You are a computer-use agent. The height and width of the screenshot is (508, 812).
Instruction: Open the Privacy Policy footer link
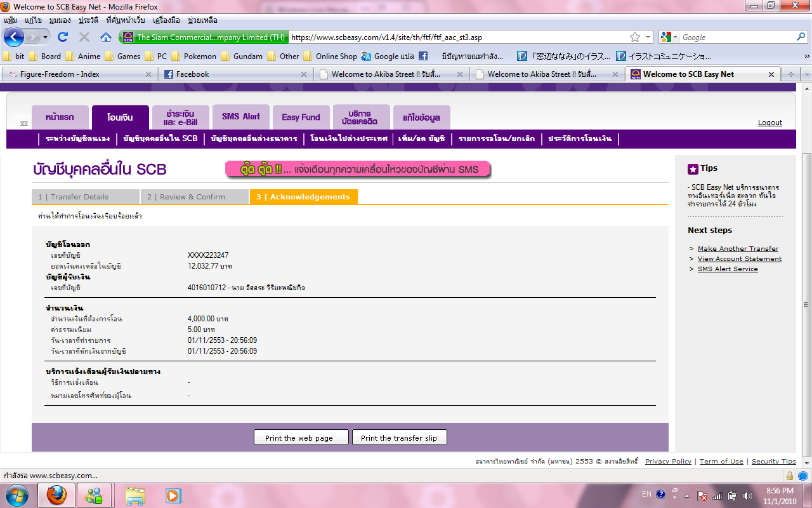[668, 462]
